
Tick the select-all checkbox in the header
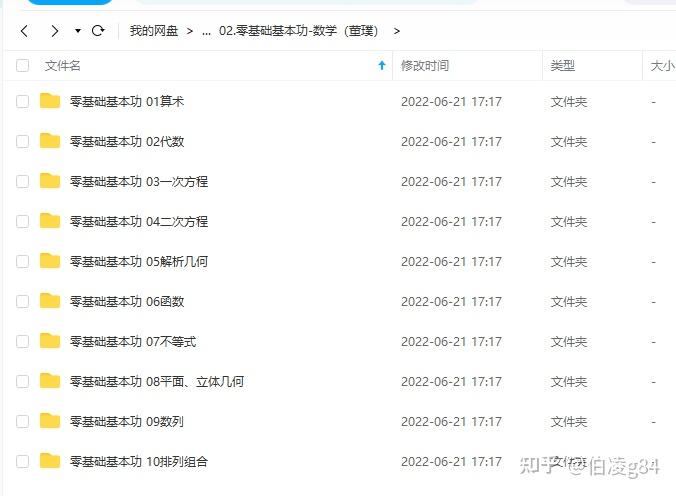pyautogui.click(x=22, y=66)
